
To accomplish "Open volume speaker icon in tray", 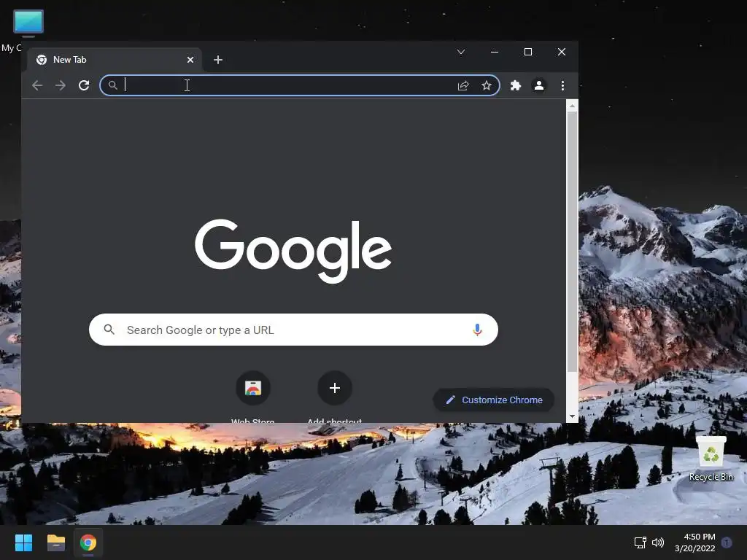I will [x=658, y=542].
